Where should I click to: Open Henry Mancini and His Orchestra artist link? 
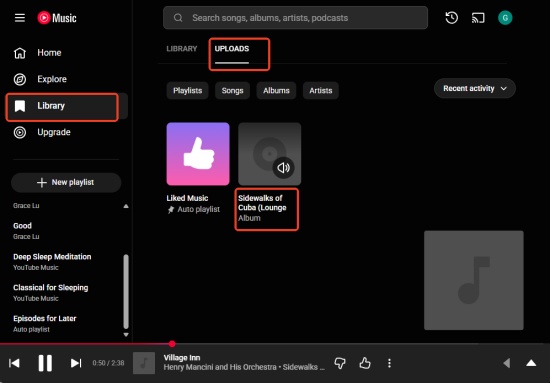[220, 367]
